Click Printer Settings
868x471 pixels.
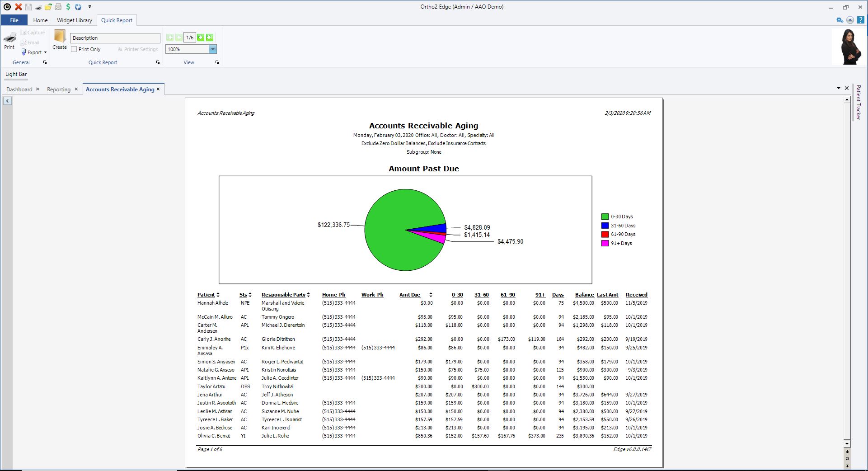pos(138,49)
